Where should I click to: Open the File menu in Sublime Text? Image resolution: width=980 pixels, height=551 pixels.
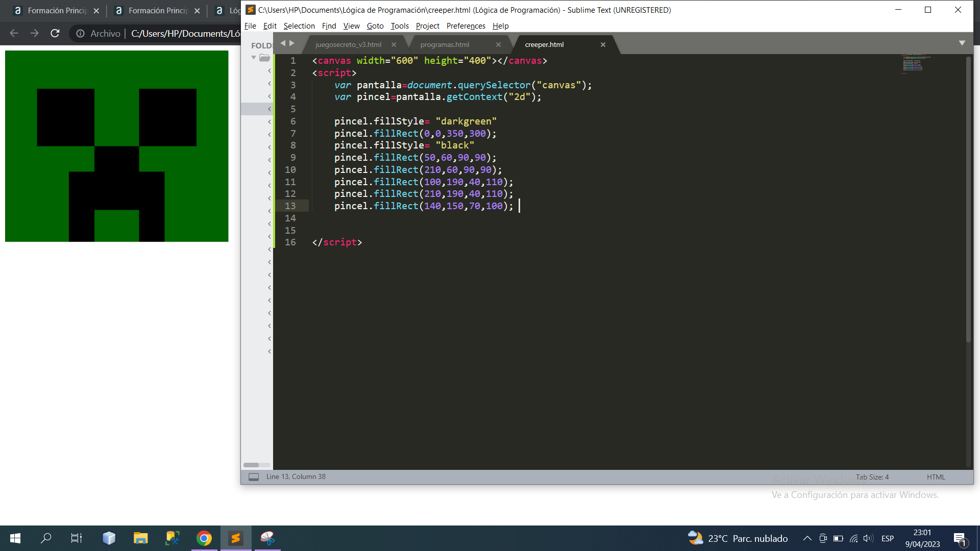pyautogui.click(x=250, y=26)
